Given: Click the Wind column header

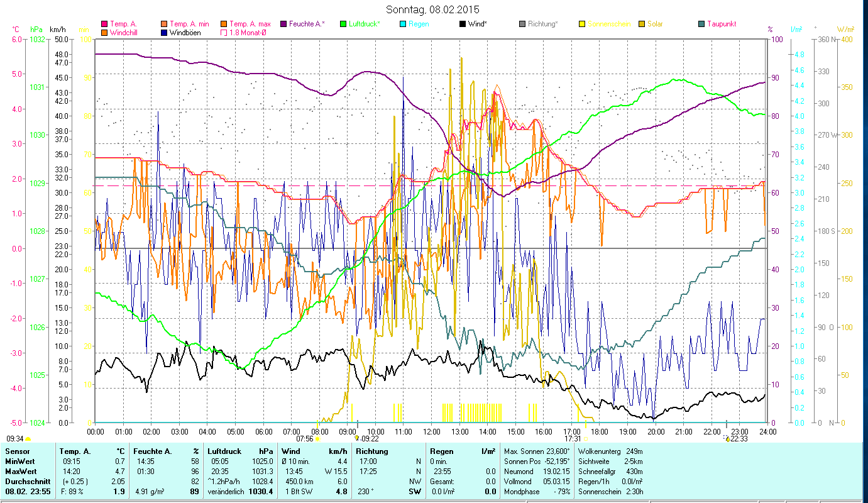Looking at the screenshot, I should pos(291,451).
